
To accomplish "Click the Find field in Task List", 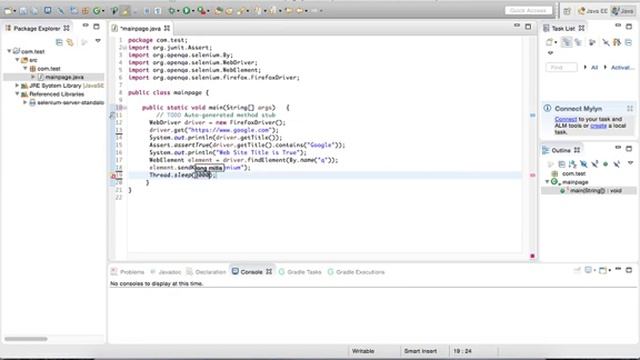I will 561,67.
